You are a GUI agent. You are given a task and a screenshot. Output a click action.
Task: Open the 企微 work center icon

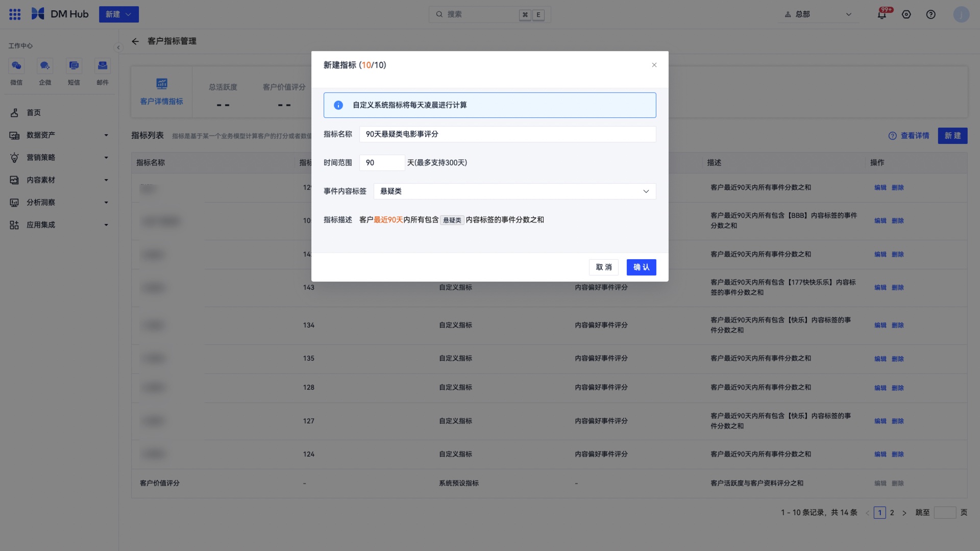[x=45, y=65]
